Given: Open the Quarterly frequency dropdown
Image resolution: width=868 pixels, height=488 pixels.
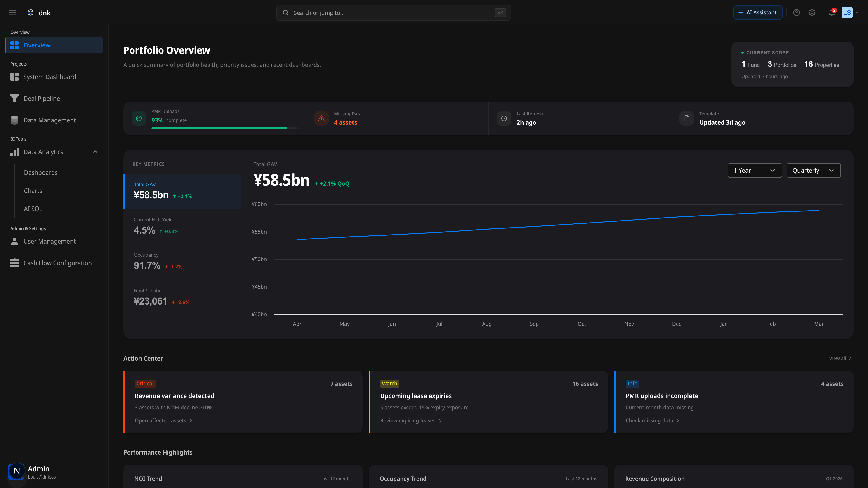Looking at the screenshot, I should tap(813, 170).
